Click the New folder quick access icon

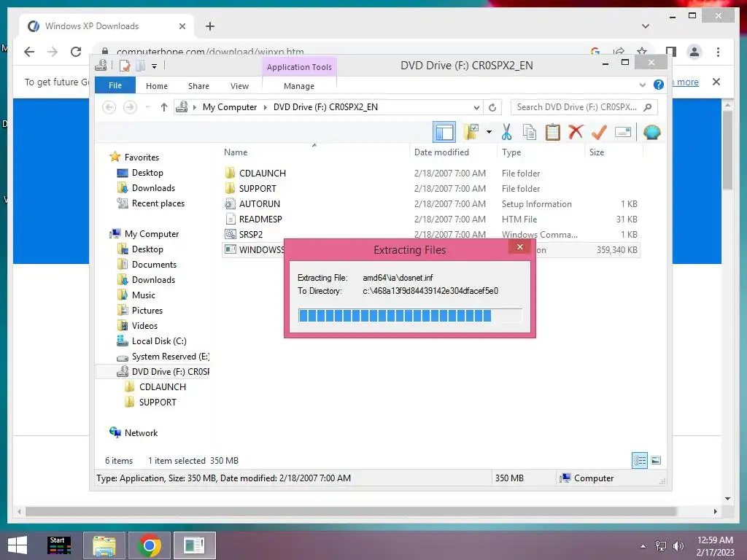pos(140,65)
